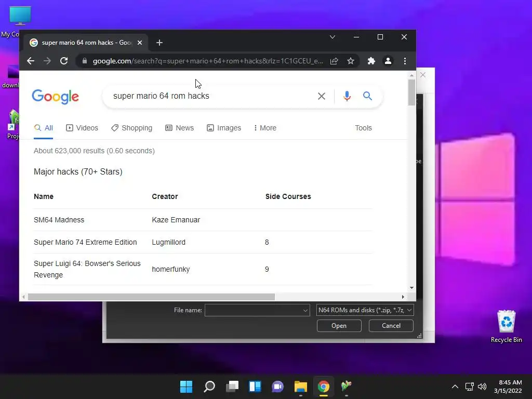Viewport: 532px width, 399px height.
Task: Expand the File name dropdown arrow
Action: coord(305,310)
